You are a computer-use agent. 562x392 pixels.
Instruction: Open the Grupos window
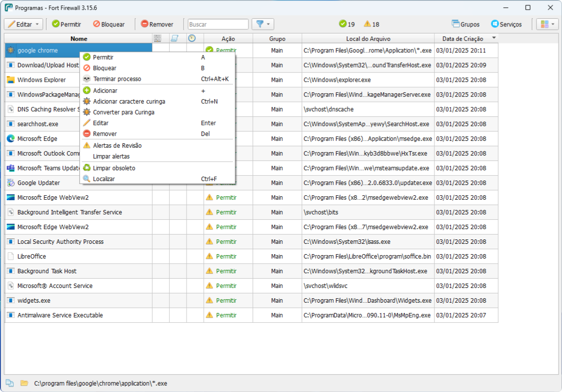pyautogui.click(x=466, y=25)
